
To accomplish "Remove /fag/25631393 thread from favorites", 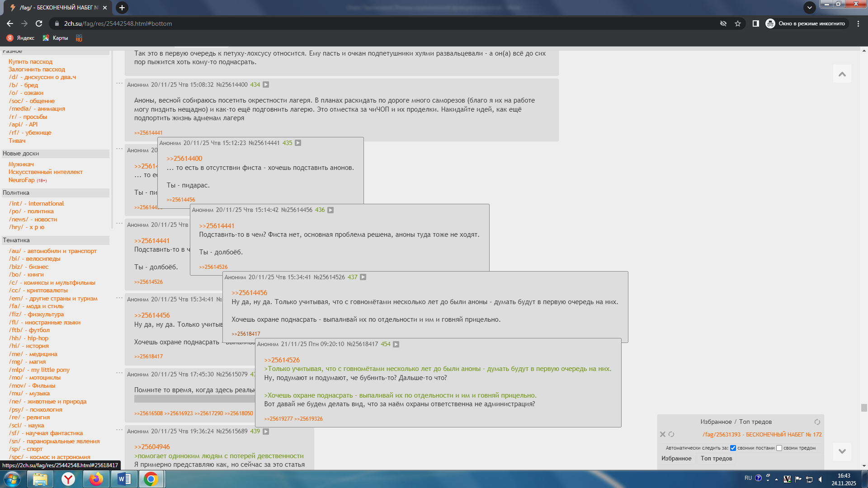I will click(662, 434).
